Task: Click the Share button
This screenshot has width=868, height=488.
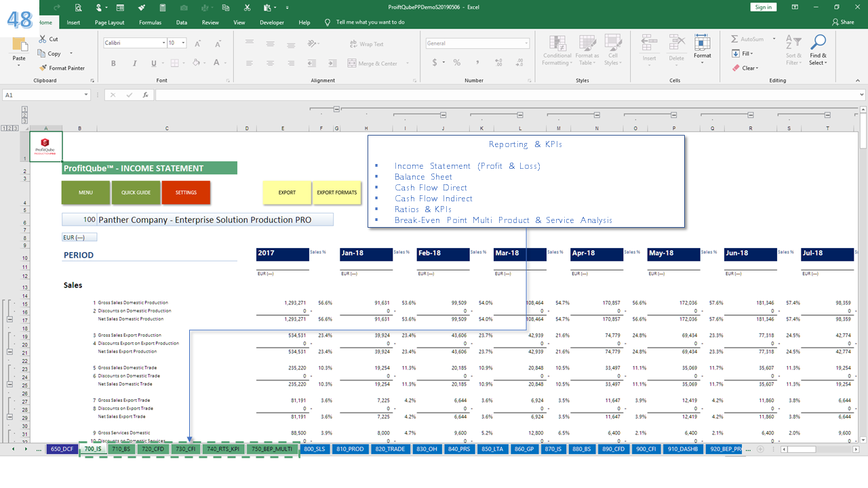Action: [842, 22]
